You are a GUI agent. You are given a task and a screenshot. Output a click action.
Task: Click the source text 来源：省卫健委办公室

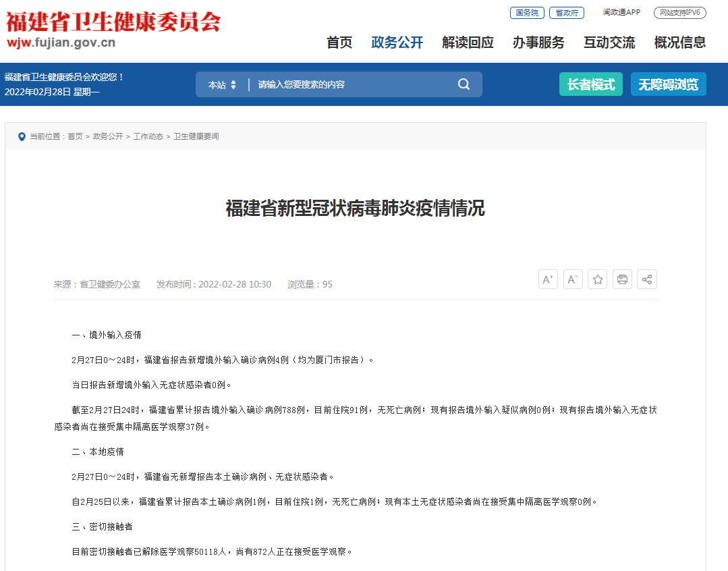click(x=96, y=284)
